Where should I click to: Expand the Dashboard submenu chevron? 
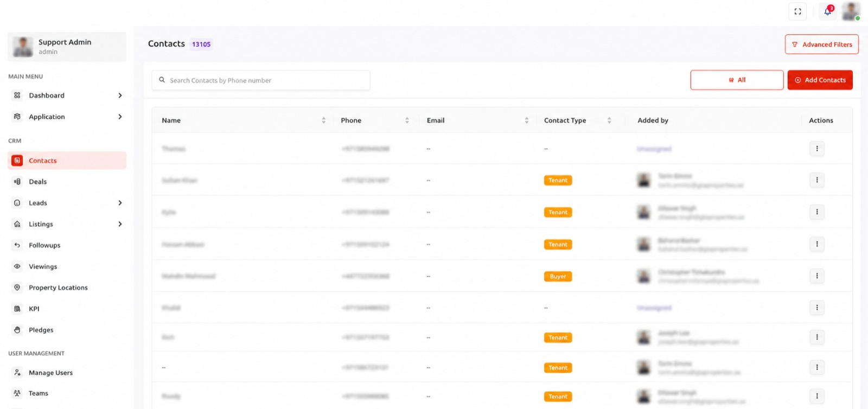click(120, 95)
